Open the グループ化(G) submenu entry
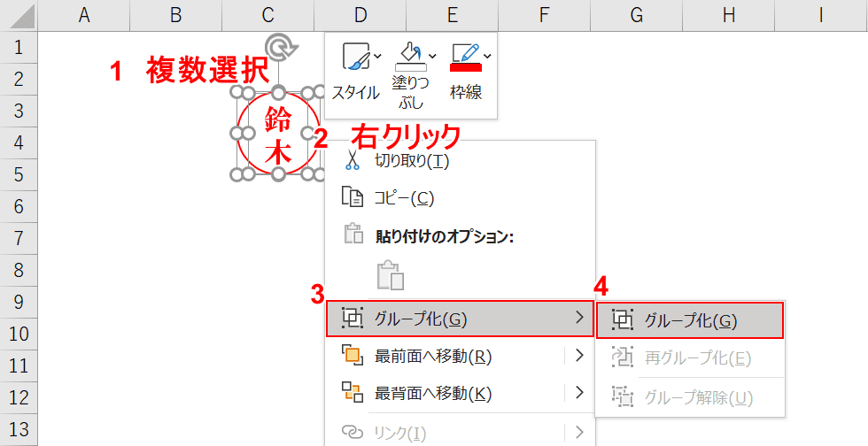 coord(460,319)
